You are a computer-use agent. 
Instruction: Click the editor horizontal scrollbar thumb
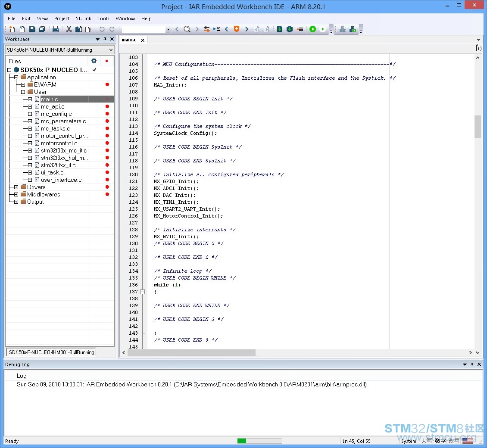point(192,353)
